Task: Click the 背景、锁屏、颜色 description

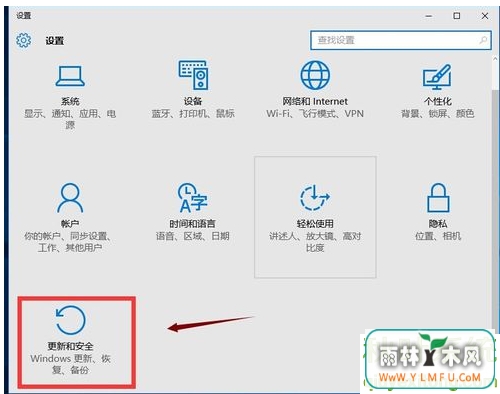Action: click(x=438, y=113)
